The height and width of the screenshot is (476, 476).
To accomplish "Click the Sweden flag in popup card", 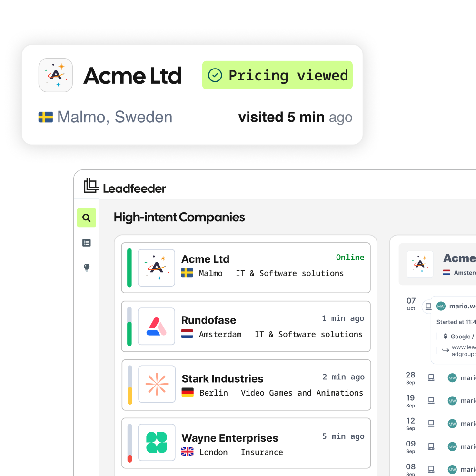I will coord(46,117).
